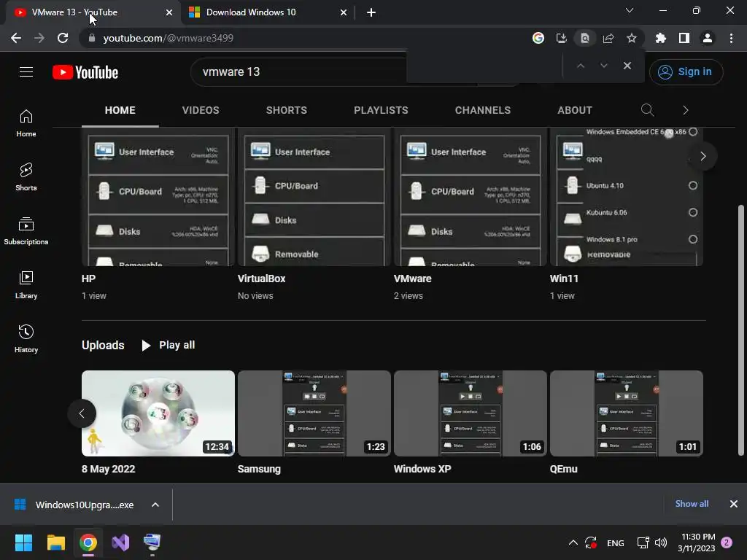Screen dimensions: 747x560
Task: Open File Explorer from the taskbar
Action: [55, 542]
